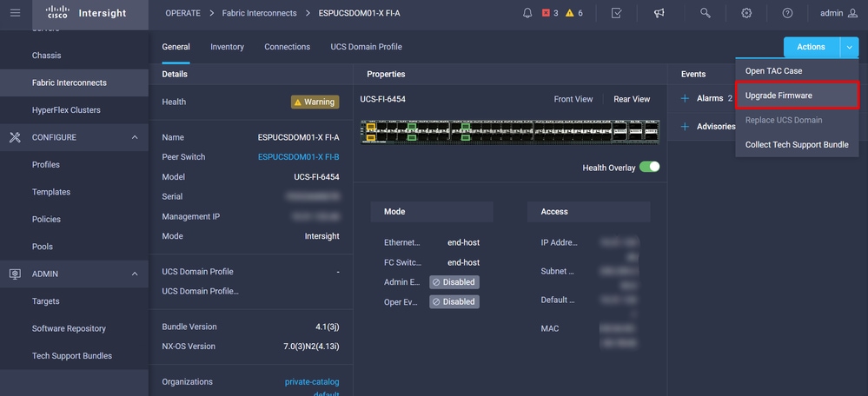Viewport: 868px width, 396px height.
Task: Click the bundle version value 4.1(3j)
Action: click(x=328, y=327)
